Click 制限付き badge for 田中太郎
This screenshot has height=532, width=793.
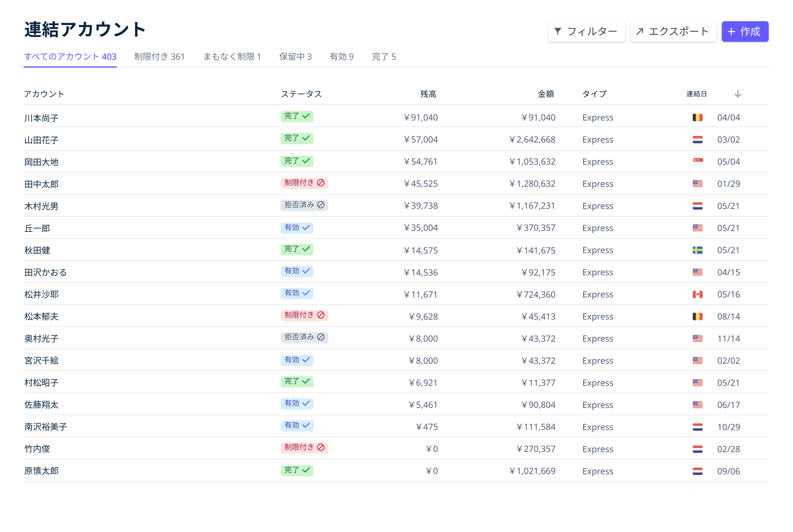pos(304,183)
